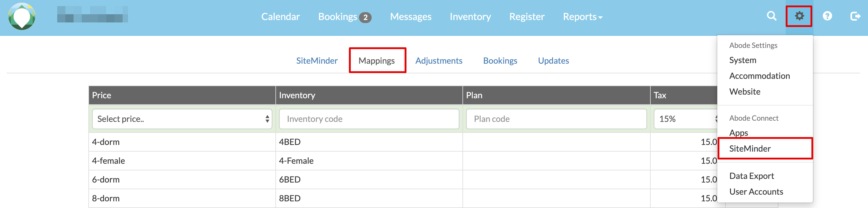This screenshot has height=208, width=868.
Task: Click the 4BED inventory cell
Action: (369, 142)
